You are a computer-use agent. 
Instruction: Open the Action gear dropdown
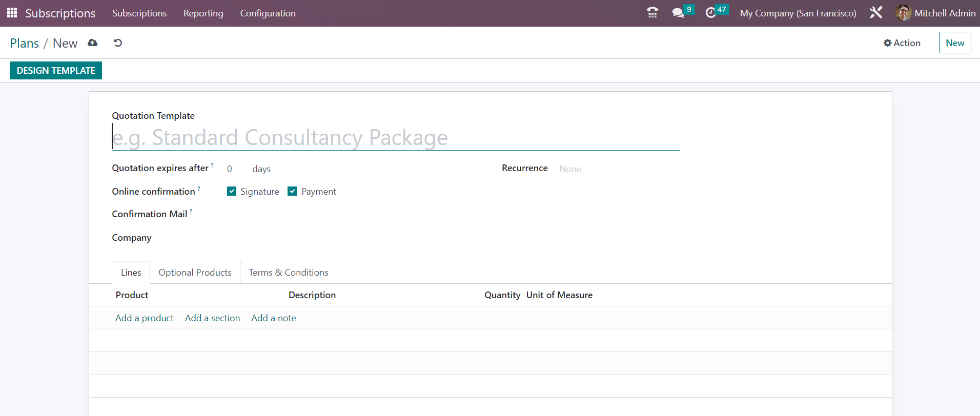(902, 43)
